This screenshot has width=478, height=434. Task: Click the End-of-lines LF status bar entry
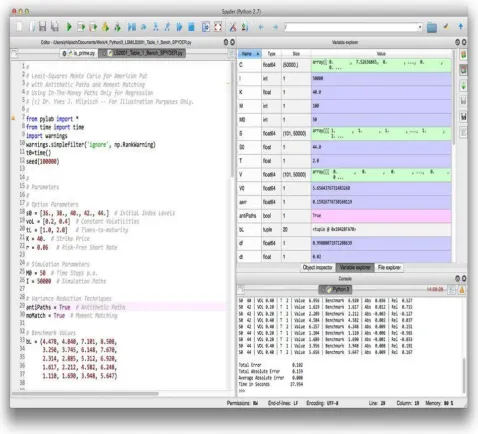283,403
